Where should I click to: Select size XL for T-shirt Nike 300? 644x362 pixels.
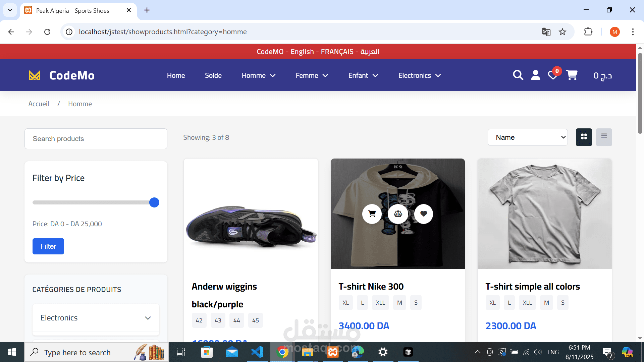[346, 303]
